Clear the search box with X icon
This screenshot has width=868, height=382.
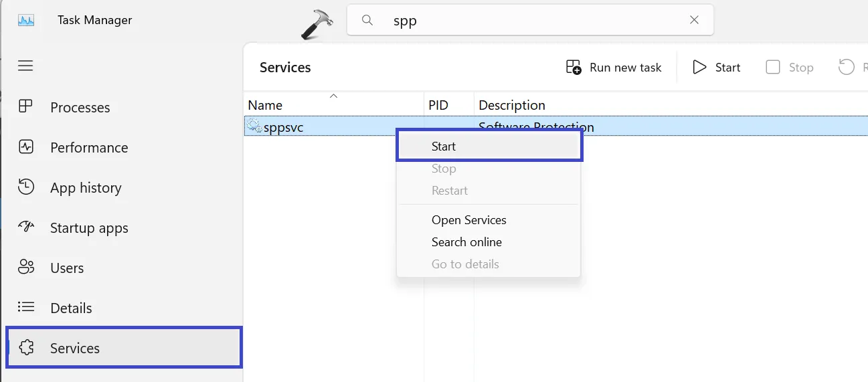[694, 20]
